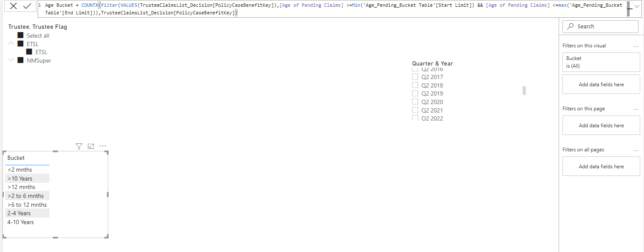This screenshot has height=252, width=644.
Task: Click the Quarter & Year slicer title
Action: [x=432, y=63]
